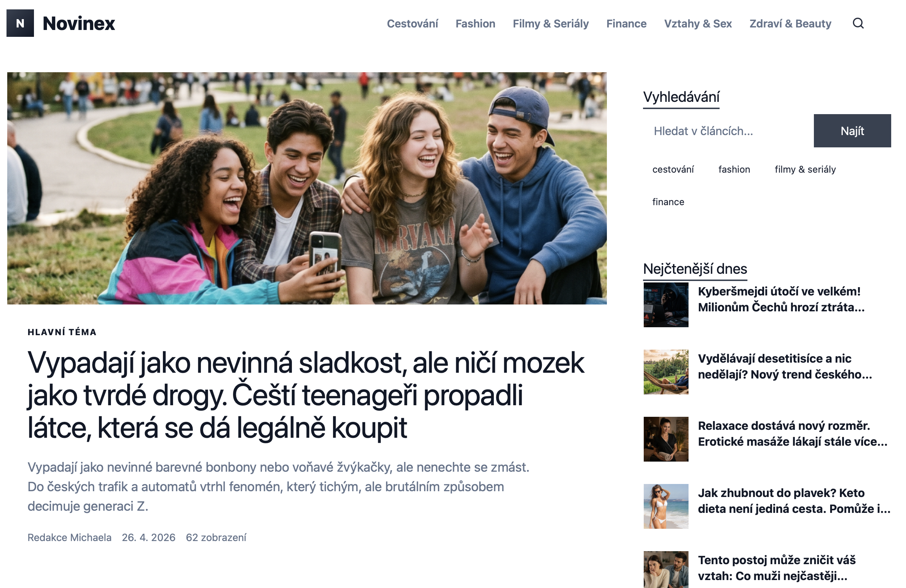
Task: Click the finance tag below search
Action: [x=668, y=202]
